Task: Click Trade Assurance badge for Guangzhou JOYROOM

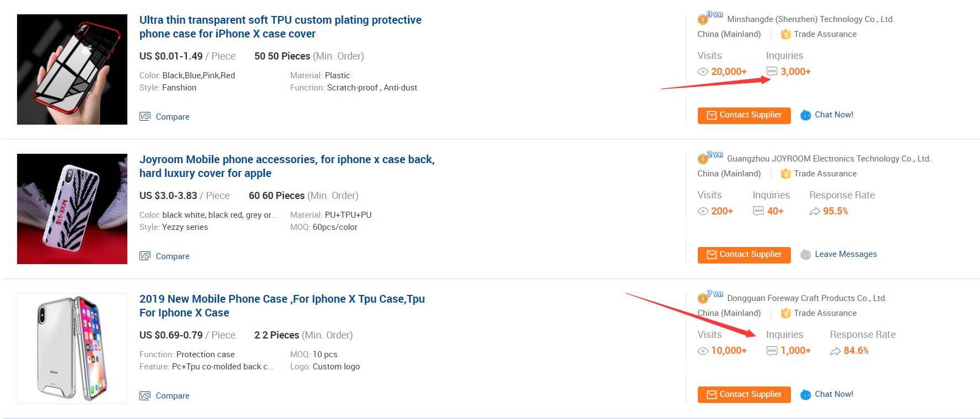Action: pos(786,174)
